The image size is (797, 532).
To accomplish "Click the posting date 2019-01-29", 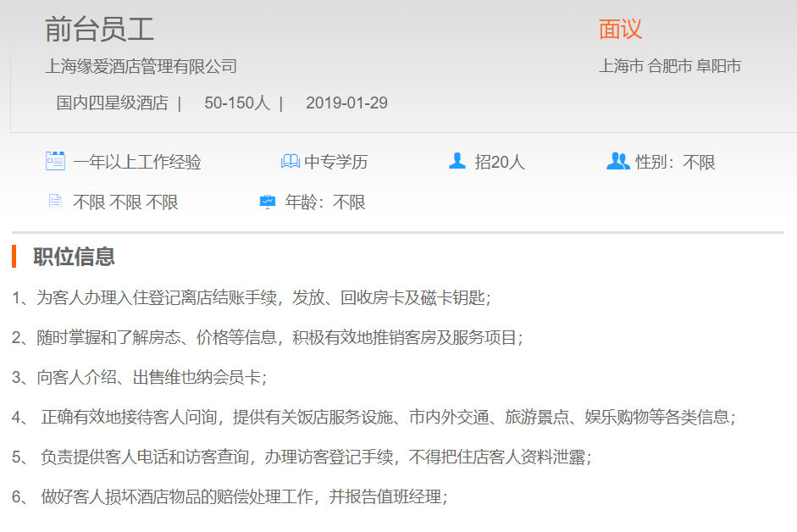I will pyautogui.click(x=346, y=103).
